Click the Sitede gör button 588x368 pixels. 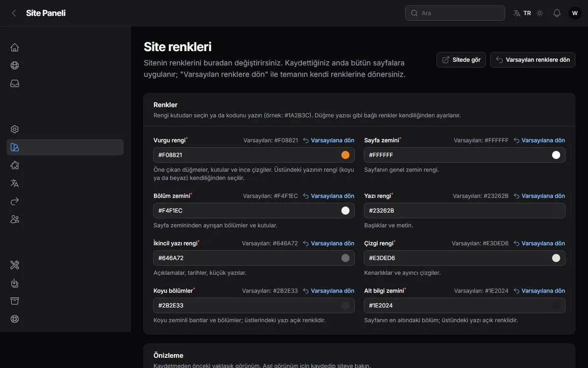pos(461,60)
